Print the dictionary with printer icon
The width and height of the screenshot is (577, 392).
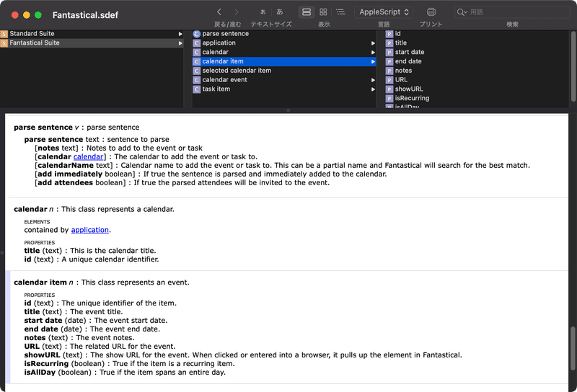tap(431, 12)
